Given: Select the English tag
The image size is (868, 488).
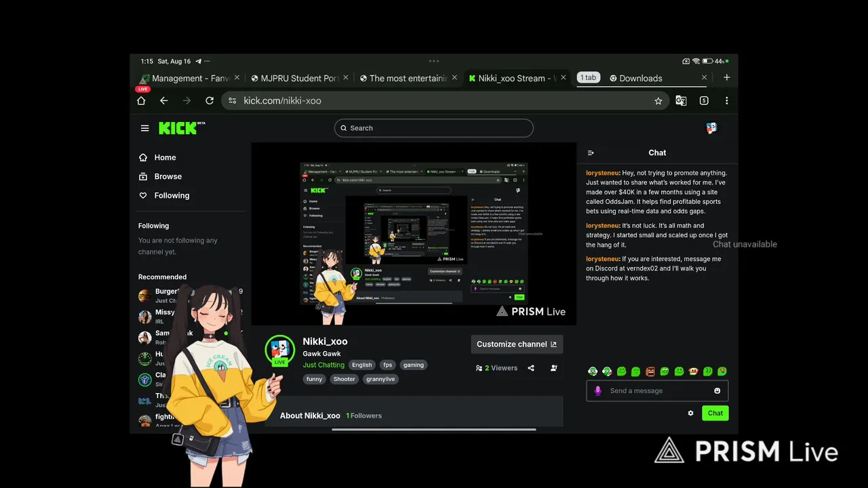Looking at the screenshot, I should tap(361, 365).
